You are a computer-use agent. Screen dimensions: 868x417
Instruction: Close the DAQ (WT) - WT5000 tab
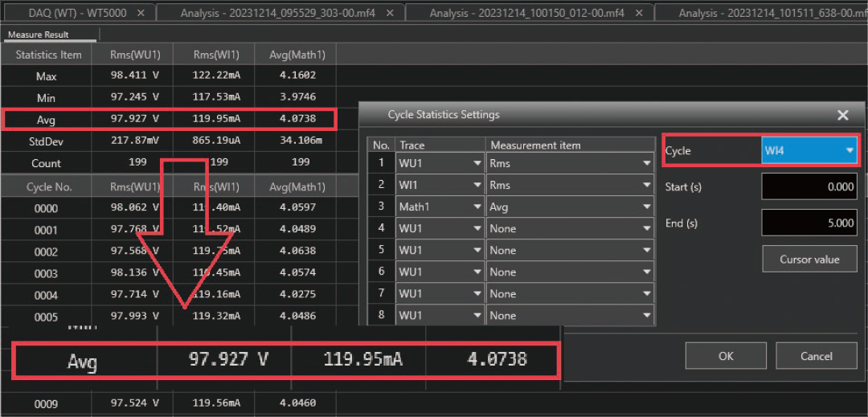(141, 13)
